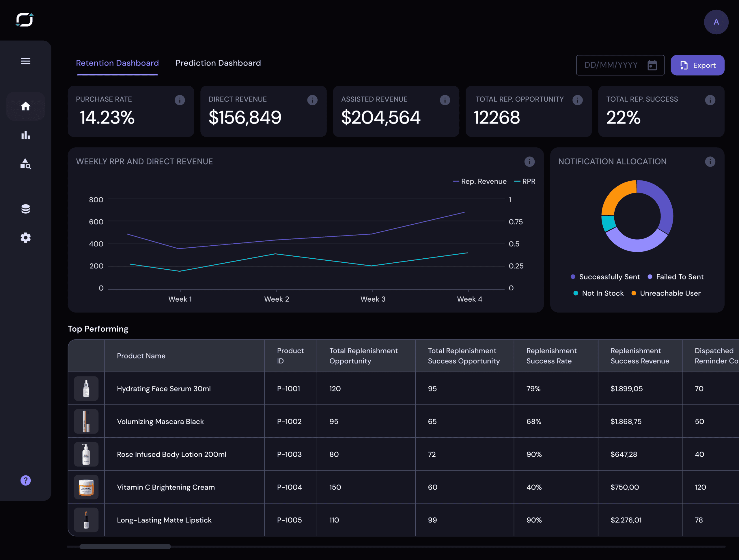Open the home icon in the sidebar

tap(25, 106)
